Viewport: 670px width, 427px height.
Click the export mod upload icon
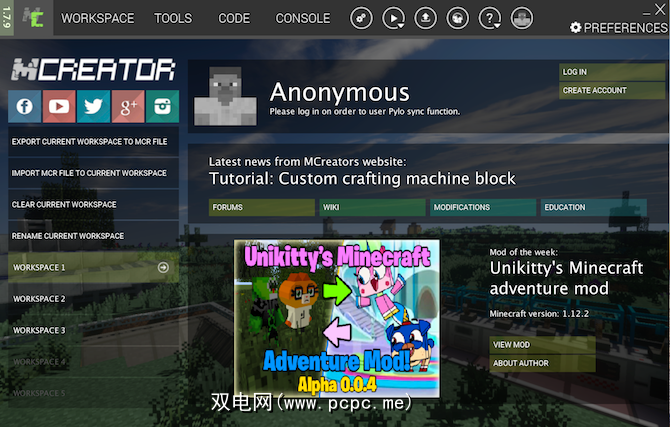click(x=426, y=18)
